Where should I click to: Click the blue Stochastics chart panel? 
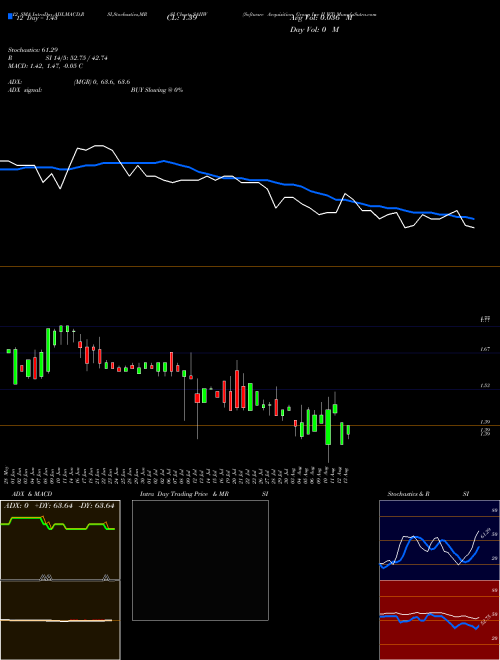[x=438, y=540]
